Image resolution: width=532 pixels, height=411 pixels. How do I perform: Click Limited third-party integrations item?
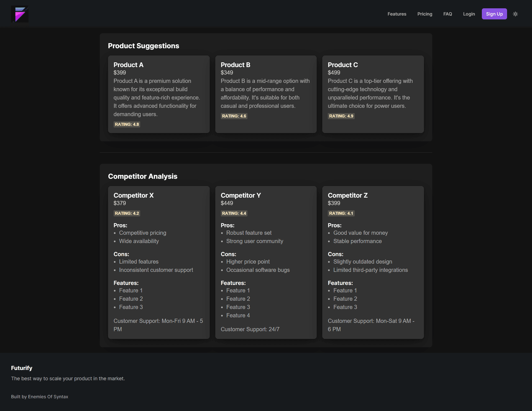370,270
